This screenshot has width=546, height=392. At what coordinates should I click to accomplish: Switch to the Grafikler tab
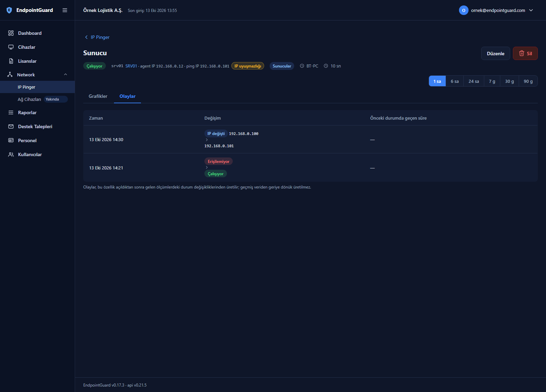pyautogui.click(x=98, y=96)
